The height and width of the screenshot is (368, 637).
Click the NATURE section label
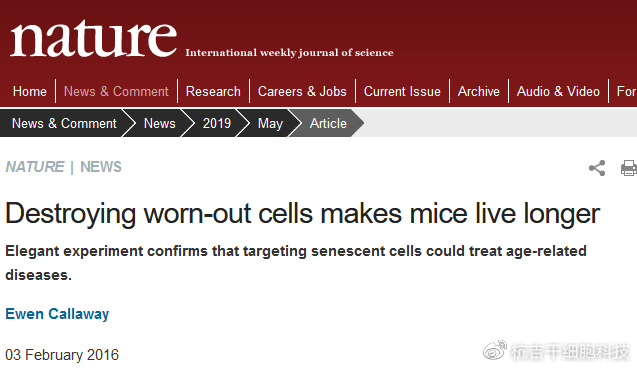point(35,167)
